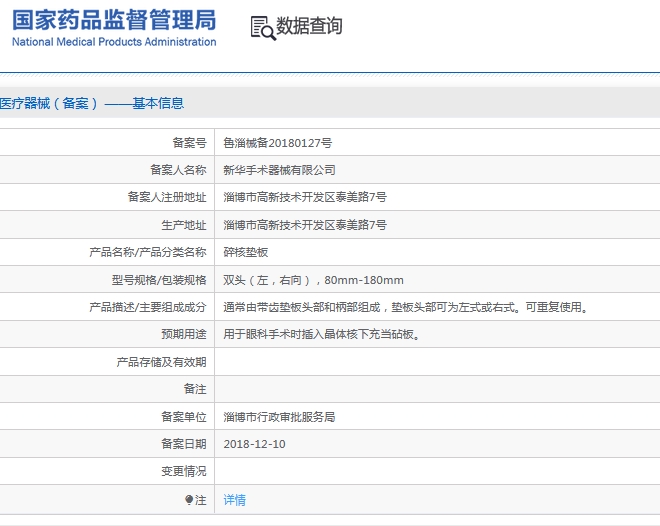
Task: Click the product description starting with 通常由带齿垫板
Action: tap(406, 307)
